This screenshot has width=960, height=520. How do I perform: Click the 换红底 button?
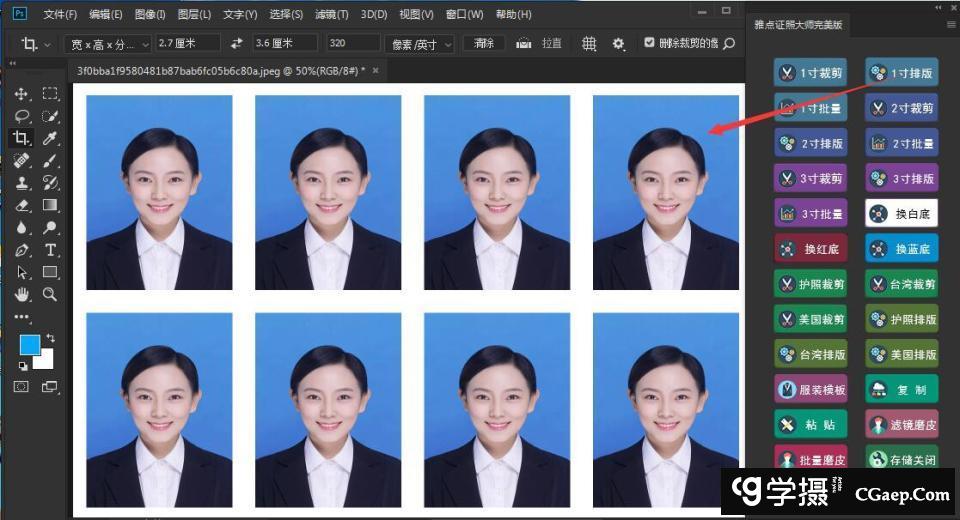[811, 249]
